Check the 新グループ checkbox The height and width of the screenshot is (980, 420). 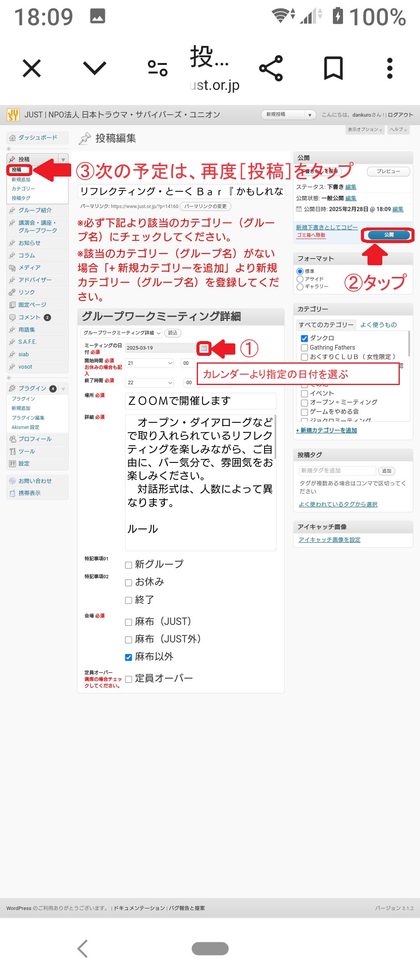pos(128,565)
